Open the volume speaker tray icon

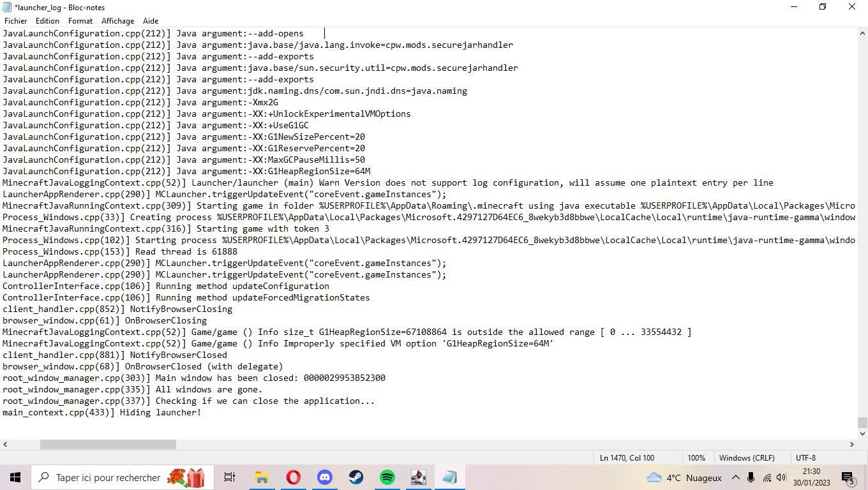coord(782,477)
